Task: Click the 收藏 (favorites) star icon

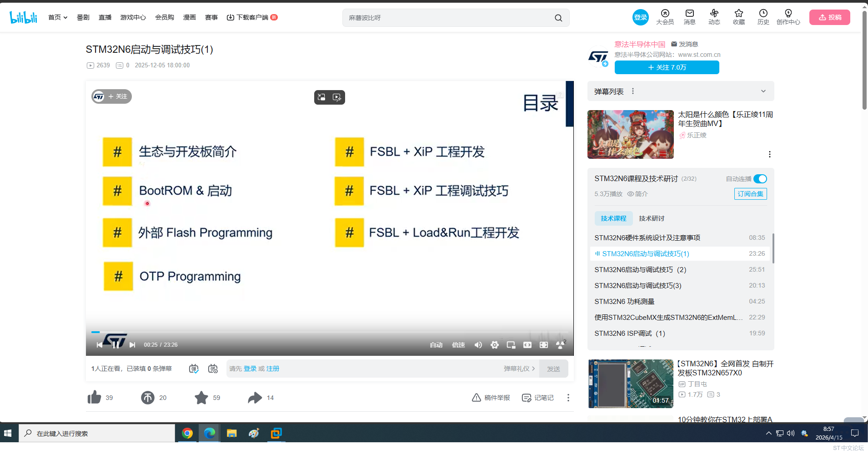Action: pos(738,17)
